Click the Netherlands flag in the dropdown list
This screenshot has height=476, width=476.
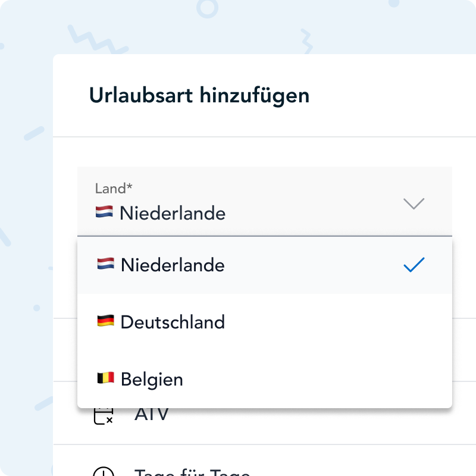click(105, 264)
